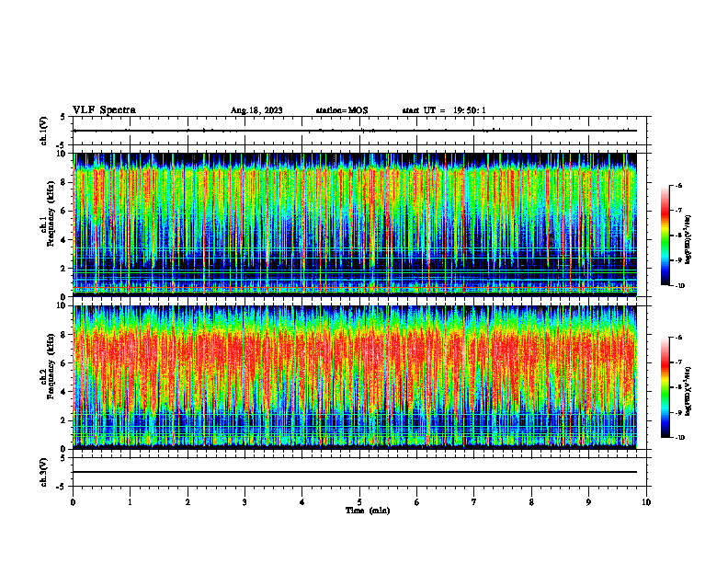The image size is (728, 563).
Task: Click the "ch.3(V)" axis label
Action: tap(44, 473)
